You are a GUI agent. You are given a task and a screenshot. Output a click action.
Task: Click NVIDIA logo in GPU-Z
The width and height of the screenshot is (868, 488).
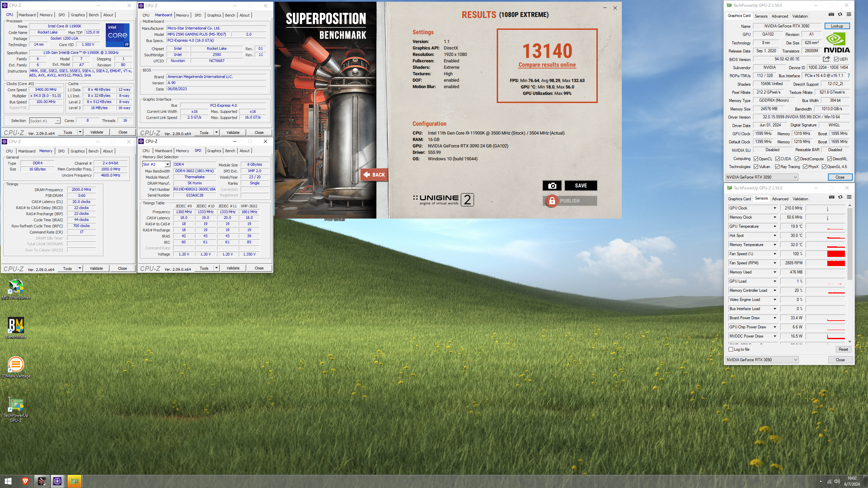[x=837, y=43]
